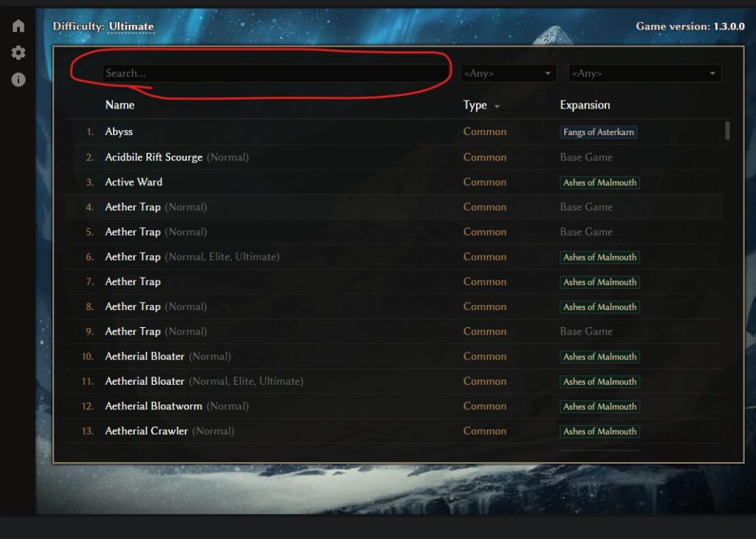This screenshot has height=539, width=756.
Task: Sort by the Expansion column header
Action: [x=585, y=105]
